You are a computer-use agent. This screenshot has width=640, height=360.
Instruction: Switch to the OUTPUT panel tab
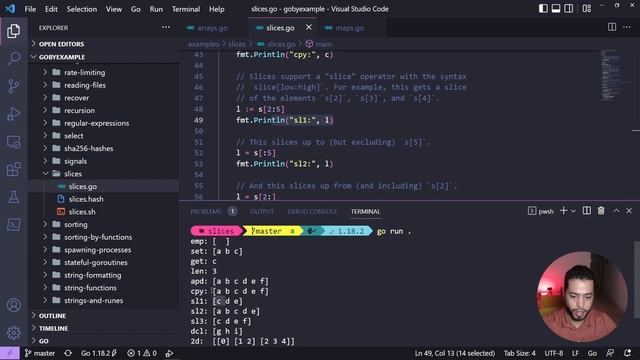(x=262, y=211)
